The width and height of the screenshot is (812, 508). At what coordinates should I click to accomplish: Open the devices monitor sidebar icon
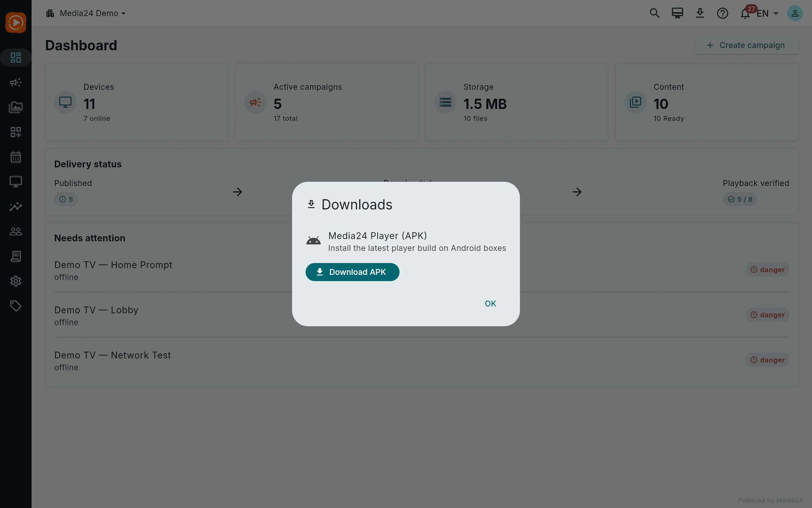tap(16, 182)
